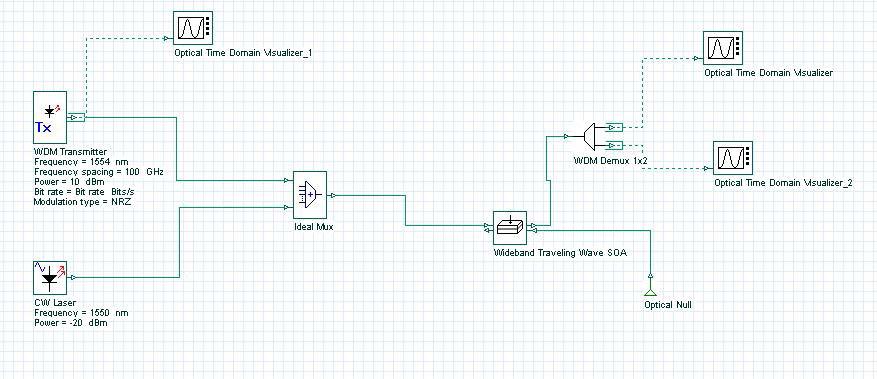The image size is (877, 379).
Task: Click lower output port of WDM Demux
Action: click(614, 145)
